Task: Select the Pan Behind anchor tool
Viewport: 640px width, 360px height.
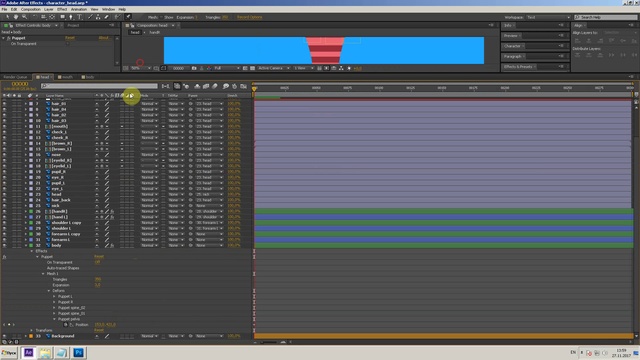Action: click(52, 17)
